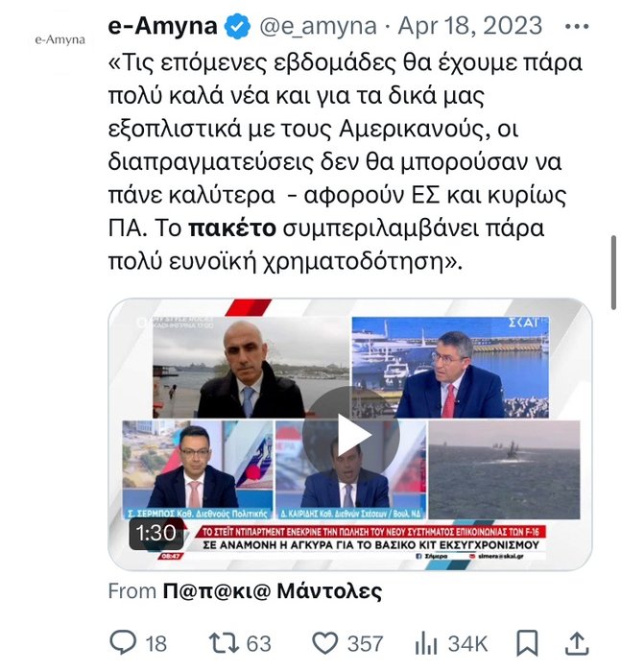Share the tweet with upload icon
Screen dimensions: 621x672
coord(577,643)
